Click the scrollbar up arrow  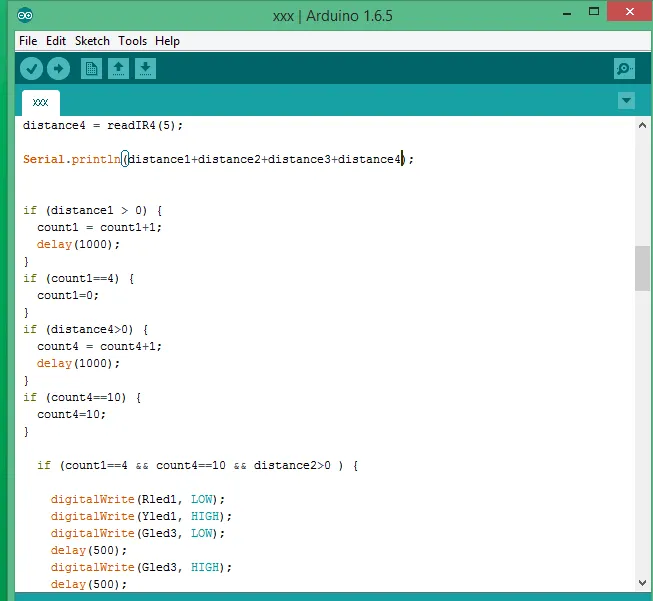pos(642,125)
